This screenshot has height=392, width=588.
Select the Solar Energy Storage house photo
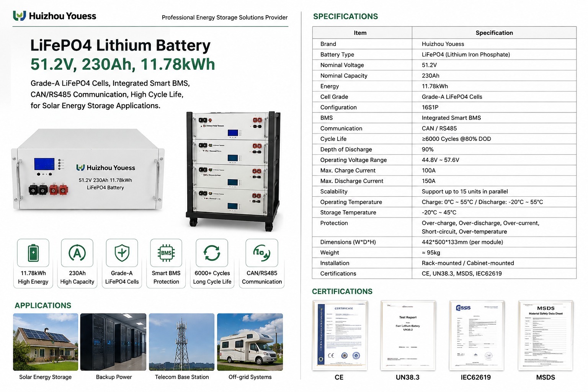46,342
